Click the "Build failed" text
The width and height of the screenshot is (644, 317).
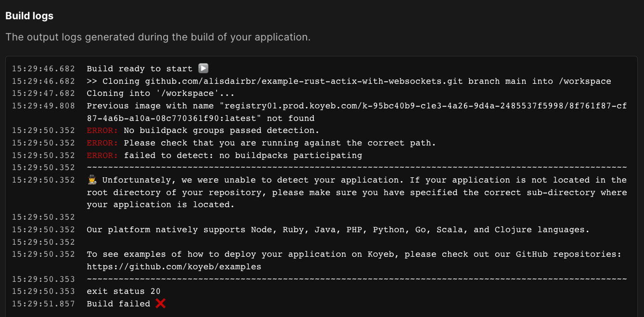(118, 304)
